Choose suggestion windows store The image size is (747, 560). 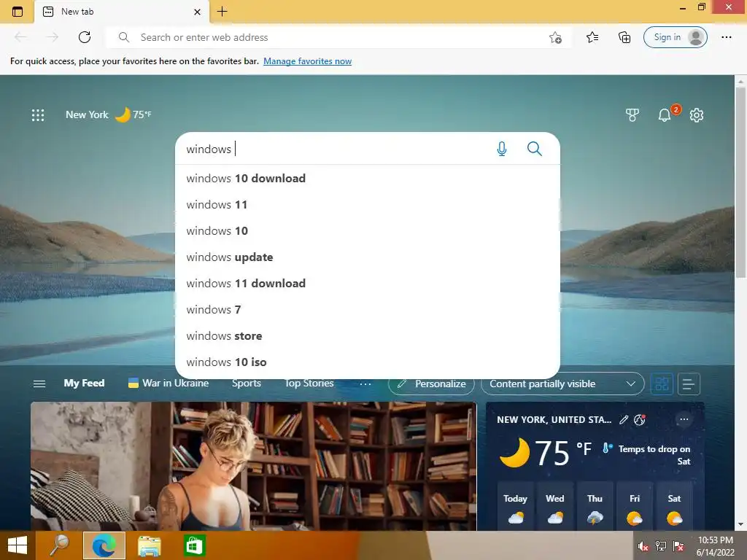click(x=368, y=335)
